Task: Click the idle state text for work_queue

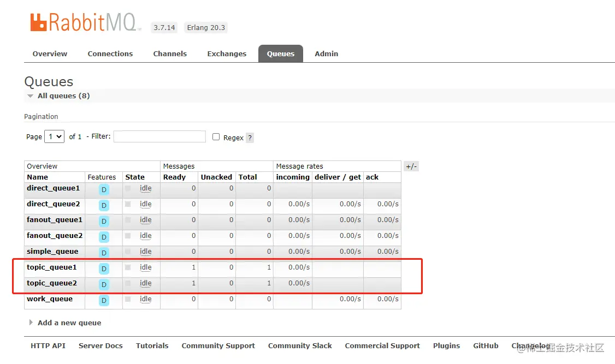Action: 145,299
